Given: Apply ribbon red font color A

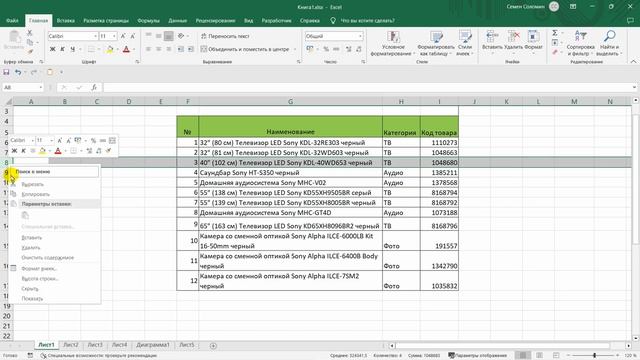Looking at the screenshot, I should (126, 49).
